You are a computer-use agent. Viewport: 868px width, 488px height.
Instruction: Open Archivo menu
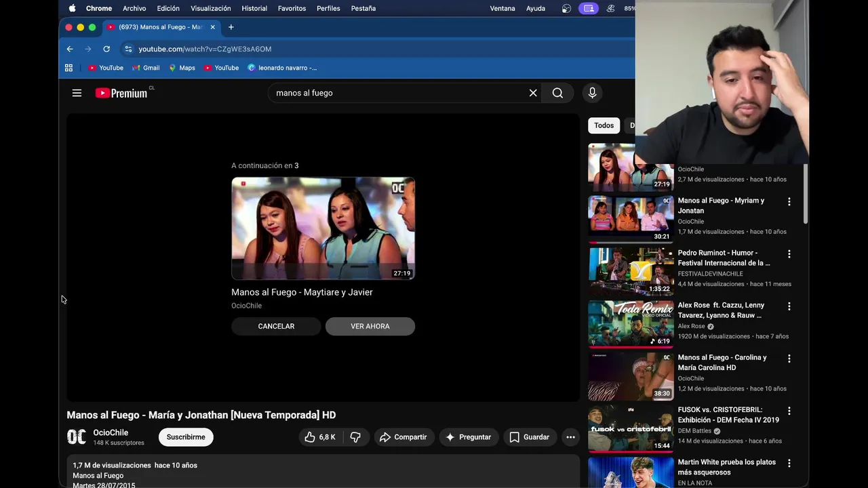(134, 8)
